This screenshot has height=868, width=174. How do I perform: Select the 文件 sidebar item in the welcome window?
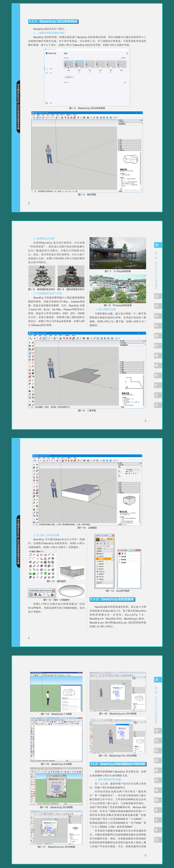coord(49,69)
